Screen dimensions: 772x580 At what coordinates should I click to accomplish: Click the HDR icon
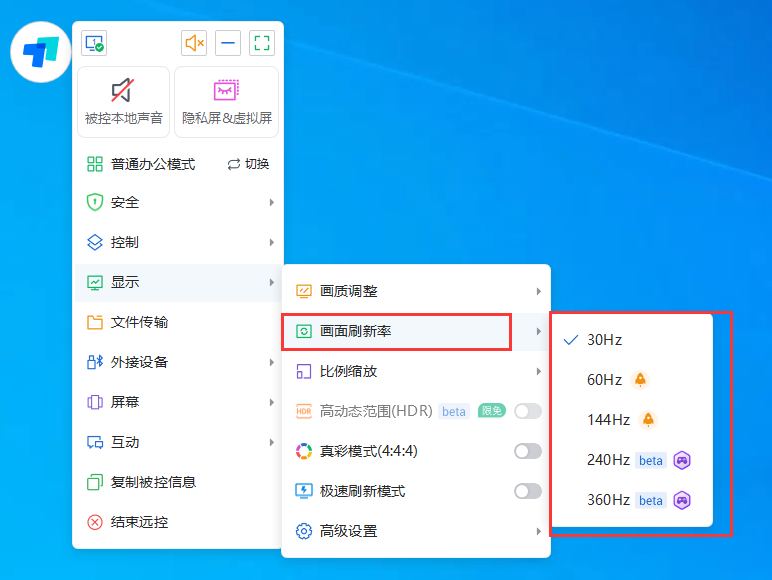304,411
